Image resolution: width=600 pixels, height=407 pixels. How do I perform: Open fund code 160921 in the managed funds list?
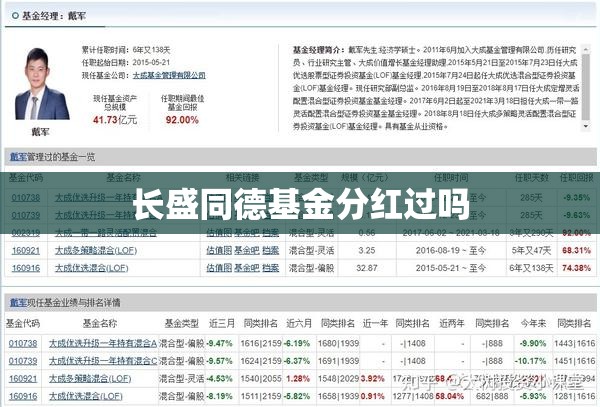click(x=26, y=251)
